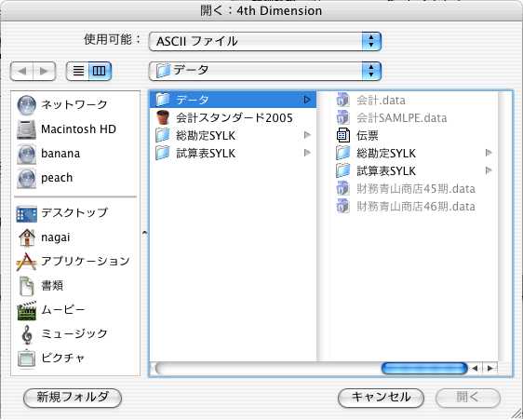Switch to list view mode
The height and width of the screenshot is (420, 523).
78,71
